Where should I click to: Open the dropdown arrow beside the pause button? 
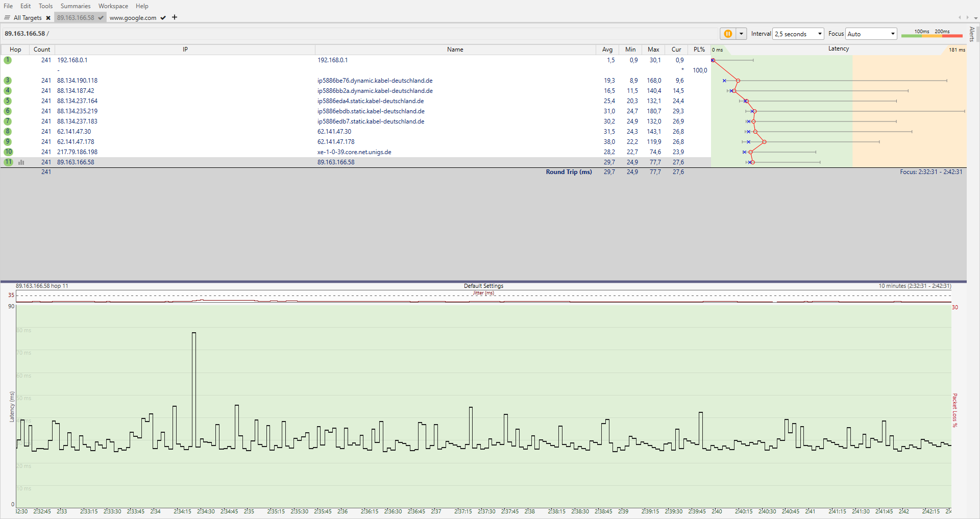(741, 34)
